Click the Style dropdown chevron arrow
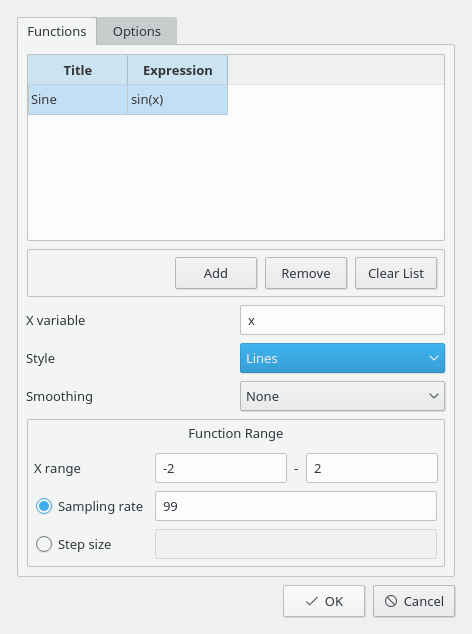The image size is (472, 634). point(434,358)
